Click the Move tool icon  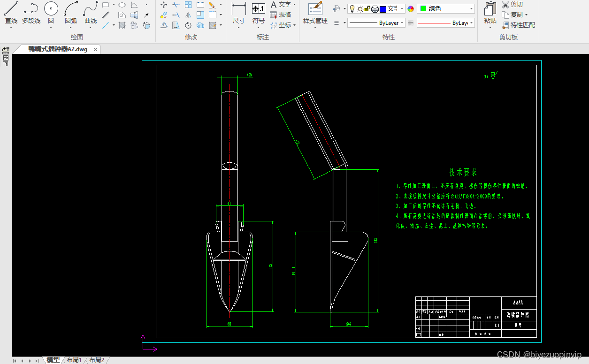point(163,5)
